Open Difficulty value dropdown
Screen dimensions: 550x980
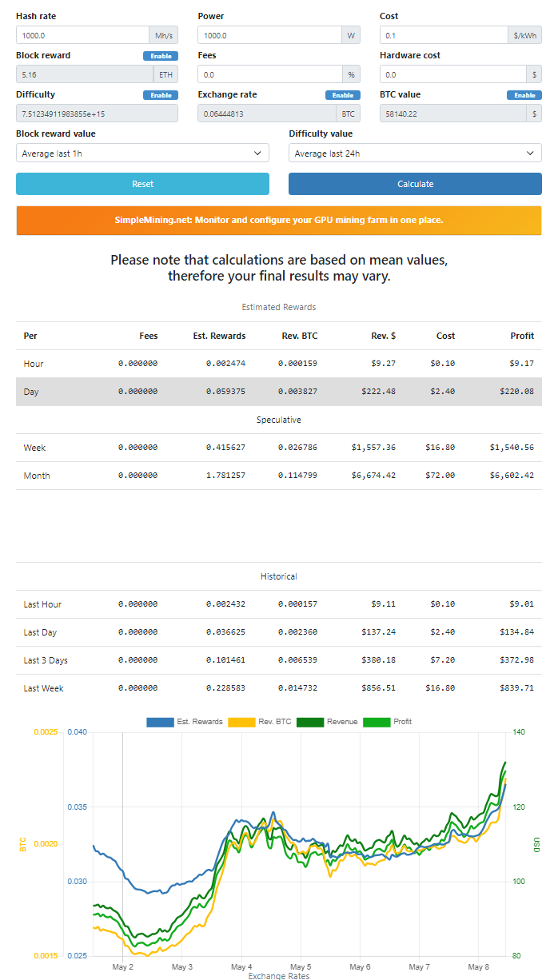point(415,153)
